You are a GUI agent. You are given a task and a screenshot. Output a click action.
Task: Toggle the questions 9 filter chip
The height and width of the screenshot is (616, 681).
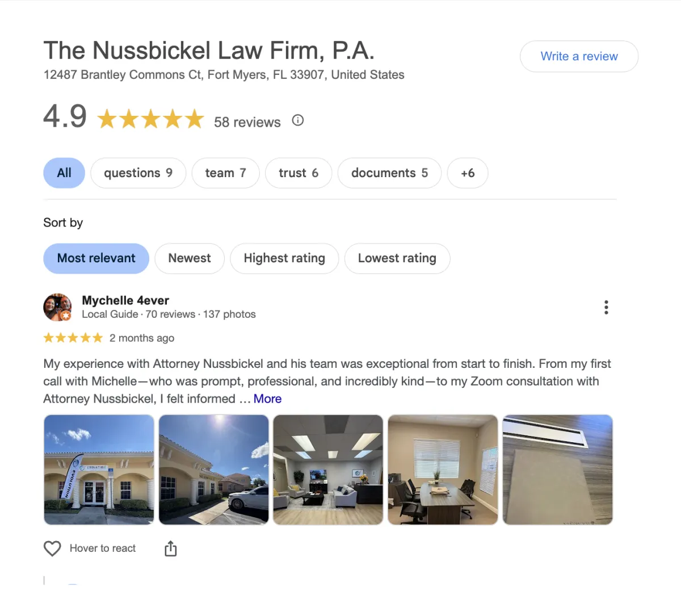[138, 173]
